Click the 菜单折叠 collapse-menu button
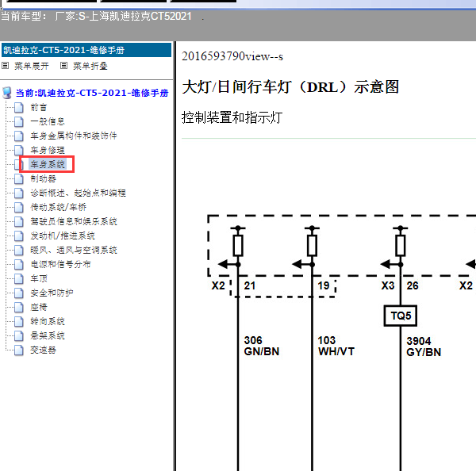Image resolution: width=476 pixels, height=471 pixels. [90, 66]
